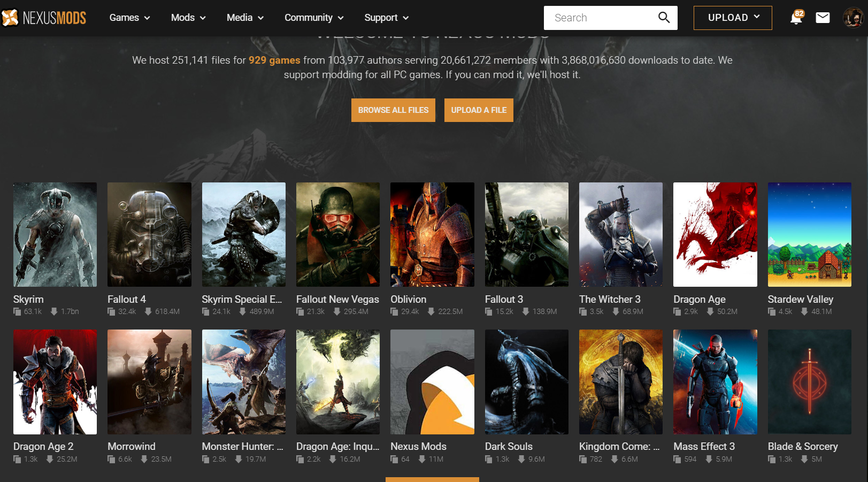Click the Kingdom Come title link

click(x=619, y=446)
